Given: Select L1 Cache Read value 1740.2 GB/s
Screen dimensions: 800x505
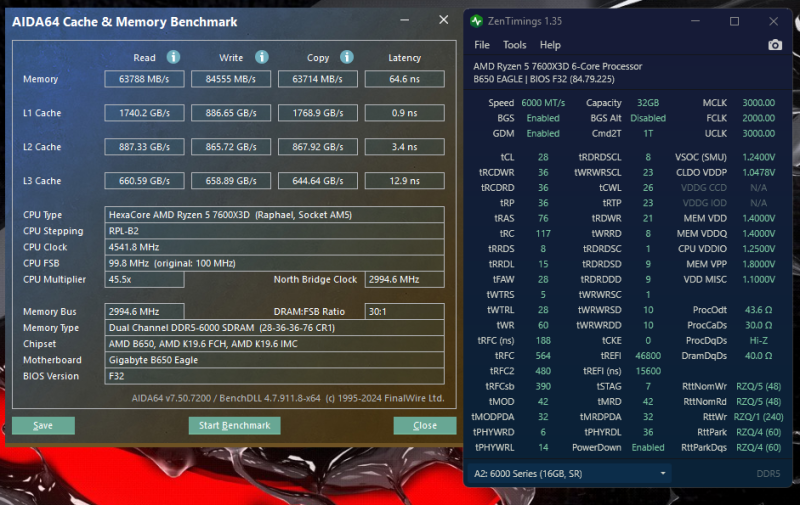Looking at the screenshot, I should [x=144, y=113].
